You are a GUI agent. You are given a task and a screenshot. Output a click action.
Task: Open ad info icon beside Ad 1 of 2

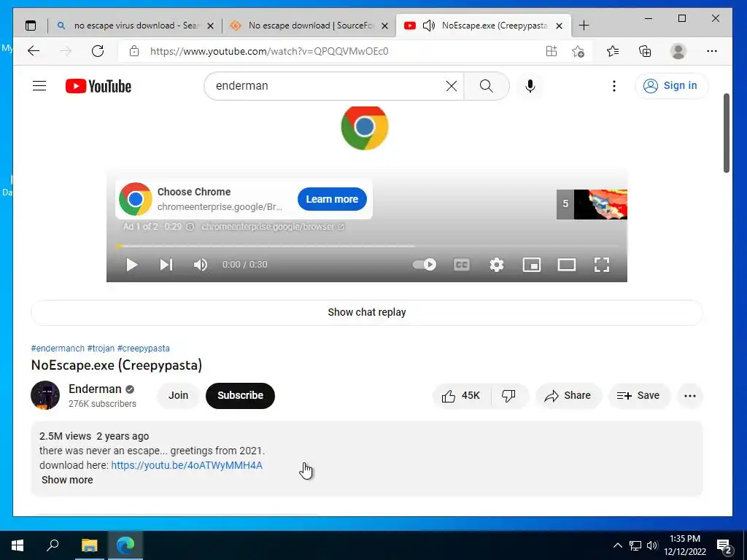[190, 227]
